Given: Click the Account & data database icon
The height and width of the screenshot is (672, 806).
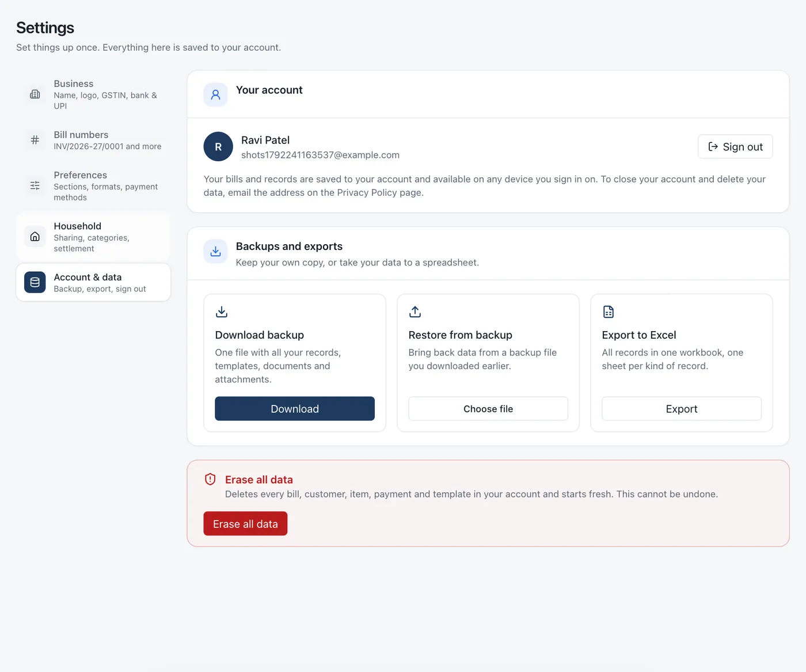Looking at the screenshot, I should [35, 282].
